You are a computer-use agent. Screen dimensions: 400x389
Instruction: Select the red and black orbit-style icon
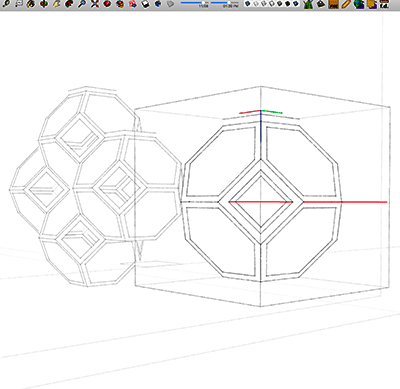[69, 4]
